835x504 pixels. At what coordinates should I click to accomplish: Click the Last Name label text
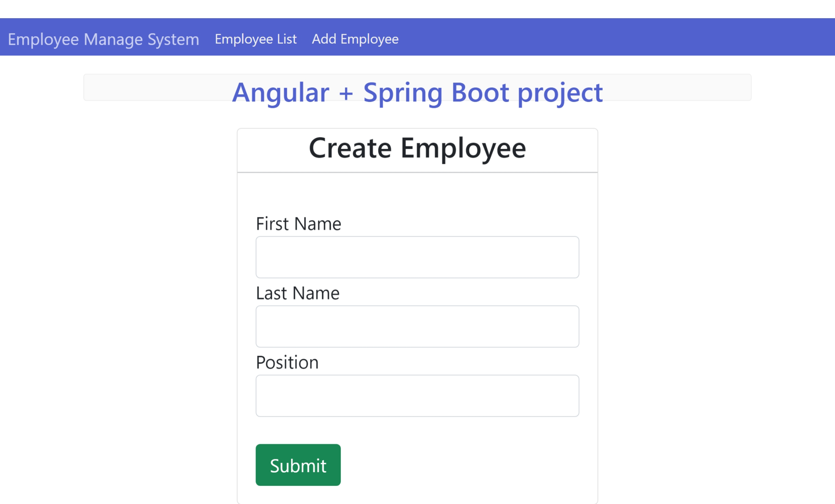pyautogui.click(x=297, y=292)
